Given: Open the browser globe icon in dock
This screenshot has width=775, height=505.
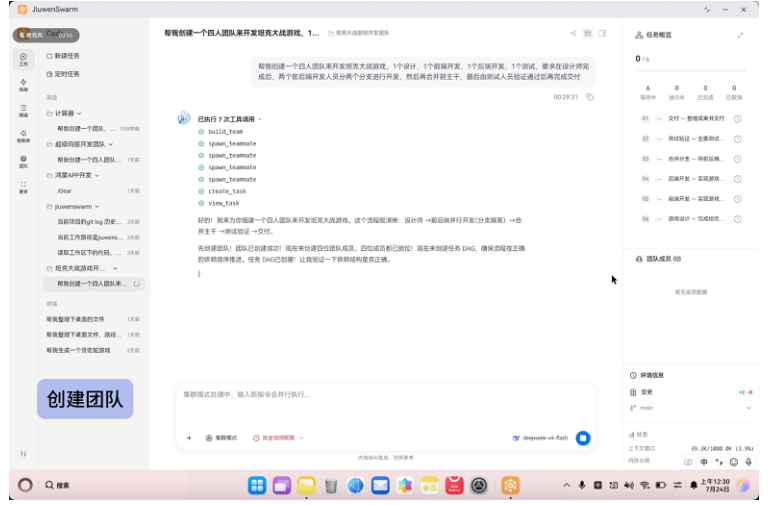Looking at the screenshot, I should click(356, 486).
